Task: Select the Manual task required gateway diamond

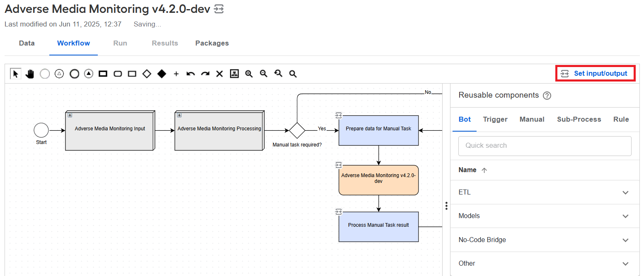Action: [297, 130]
